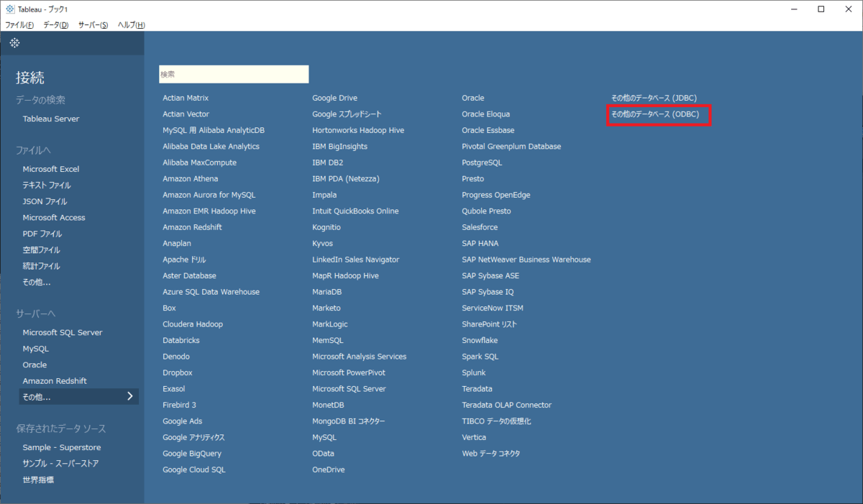This screenshot has height=504, width=863.
Task: Select Amazon Aurora for MySQL connector
Action: coord(209,195)
